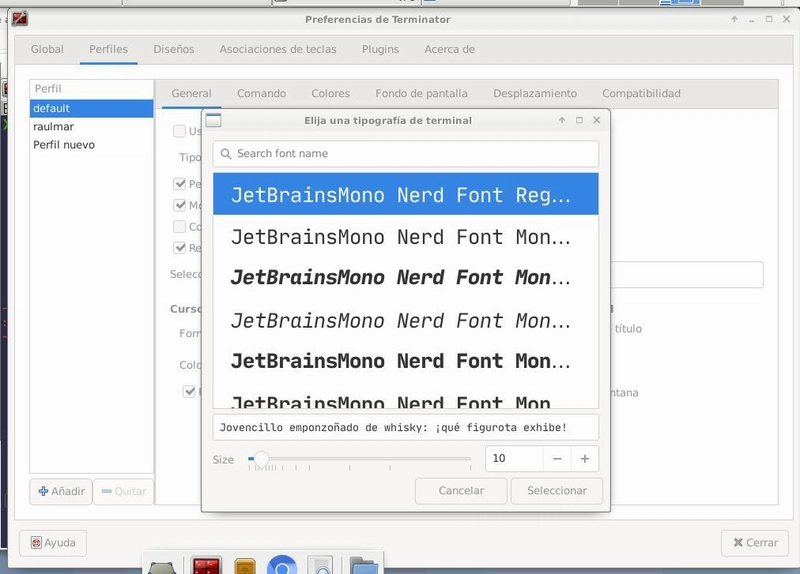Open the Diseños tab
The width and height of the screenshot is (800, 574).
[173, 49]
